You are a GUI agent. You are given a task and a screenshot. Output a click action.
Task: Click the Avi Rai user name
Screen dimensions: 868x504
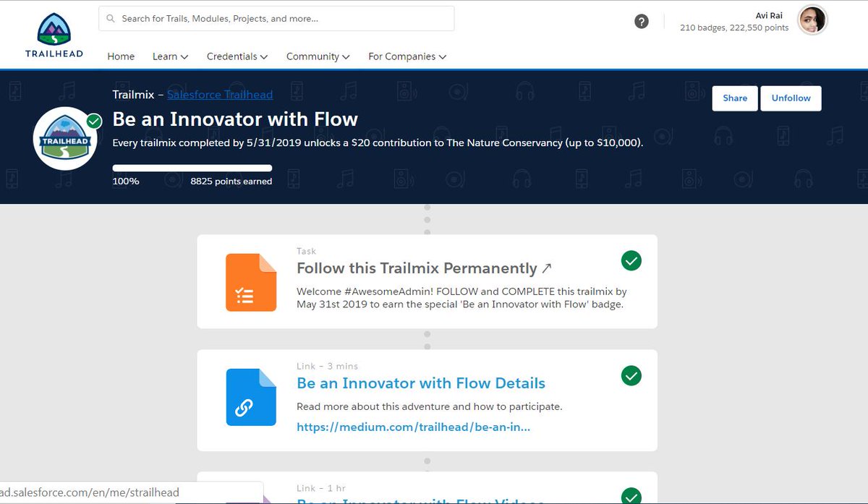click(767, 16)
